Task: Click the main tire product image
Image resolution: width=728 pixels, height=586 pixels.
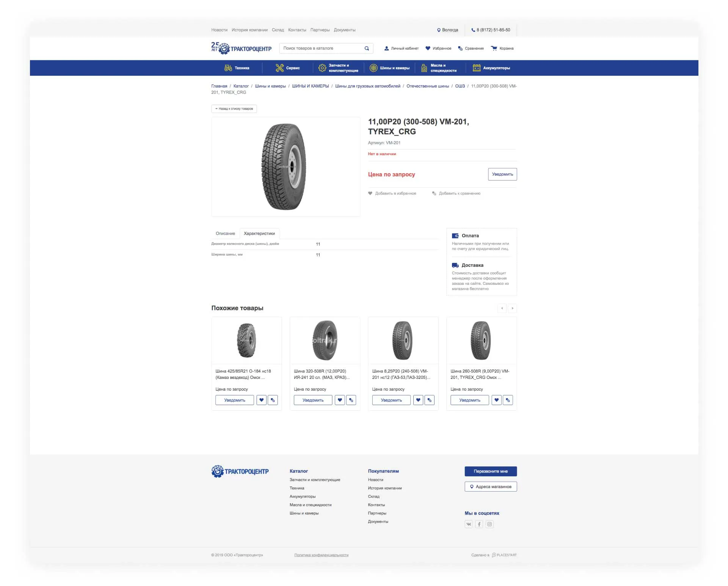Action: 285,167
